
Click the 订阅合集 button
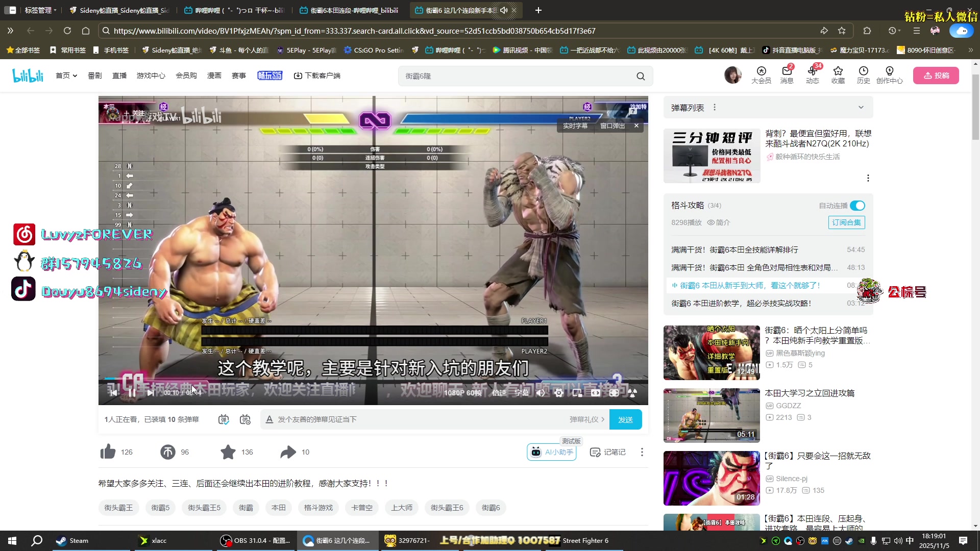[x=846, y=222]
